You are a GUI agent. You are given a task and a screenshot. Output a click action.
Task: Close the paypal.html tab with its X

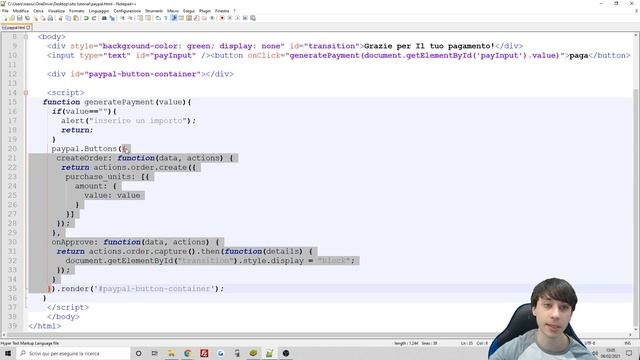click(28, 27)
